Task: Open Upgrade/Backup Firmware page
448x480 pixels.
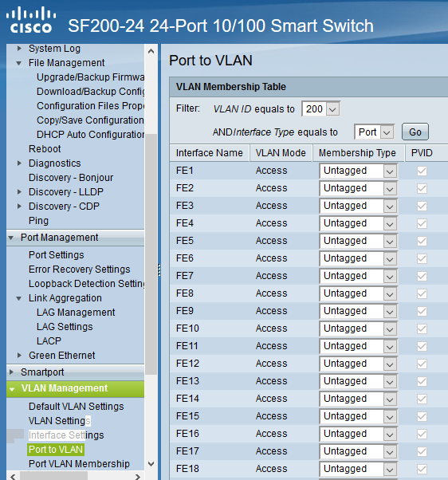Action: click(90, 77)
